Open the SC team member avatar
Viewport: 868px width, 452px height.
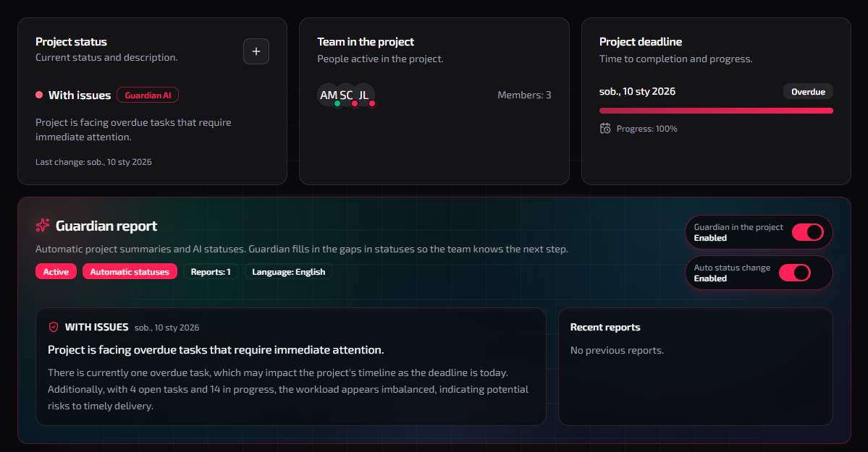(347, 95)
